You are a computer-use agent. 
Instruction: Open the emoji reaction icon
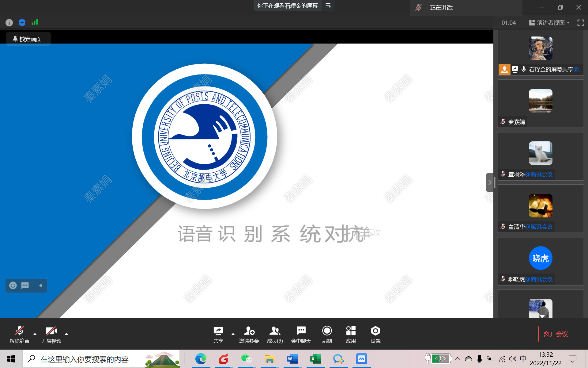pos(13,286)
